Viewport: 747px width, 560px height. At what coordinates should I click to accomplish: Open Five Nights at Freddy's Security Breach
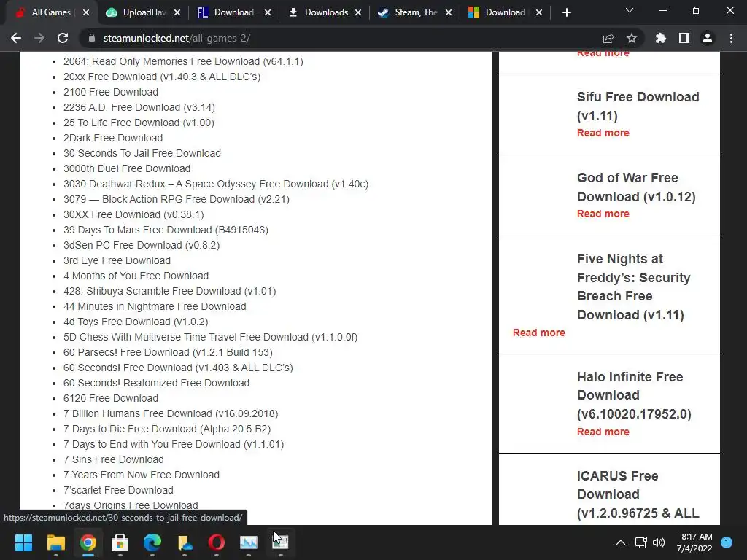[x=634, y=287]
